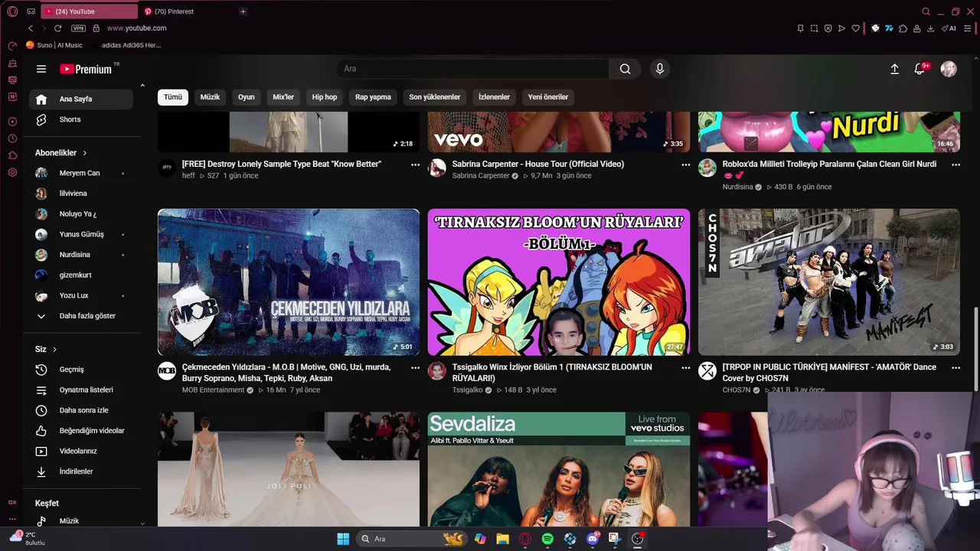980x551 pixels.
Task: Open the YouTube upload/create icon
Action: pyautogui.click(x=894, y=69)
